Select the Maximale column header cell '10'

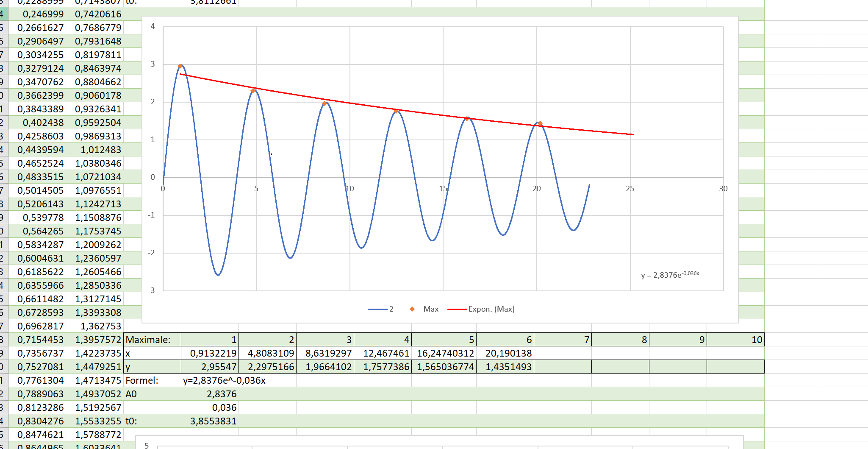point(735,340)
